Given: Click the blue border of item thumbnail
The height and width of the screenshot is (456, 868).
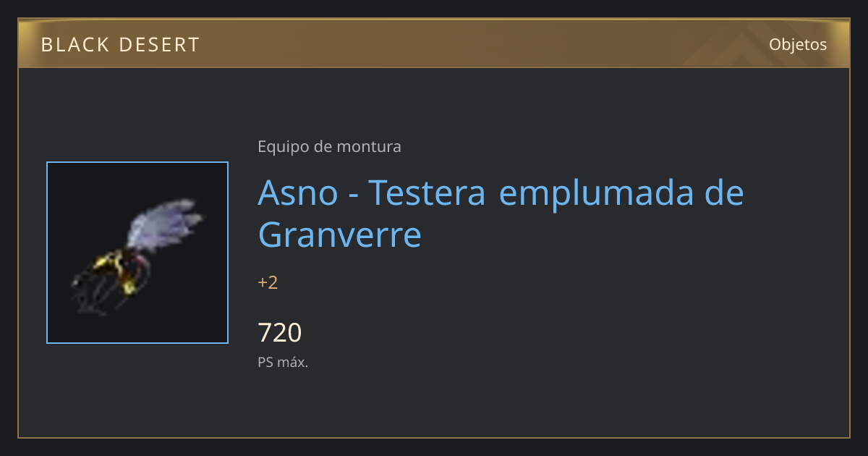Looking at the screenshot, I should pyautogui.click(x=47, y=253).
